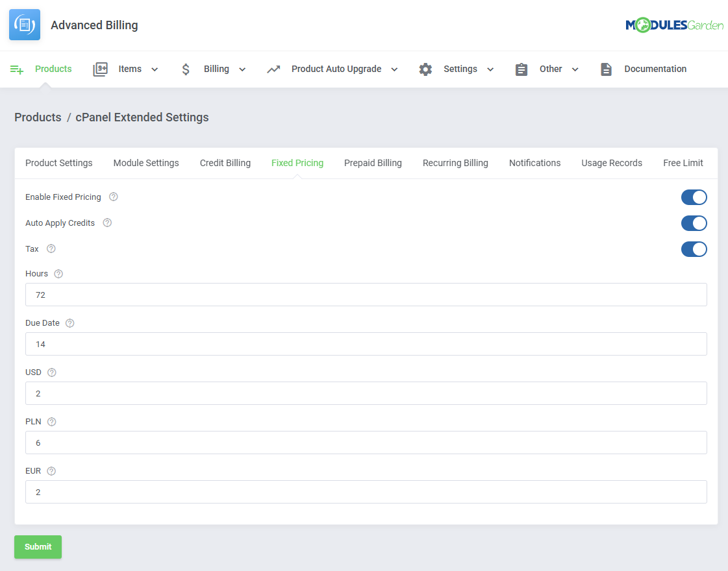Screen dimensions: 728x571
Task: Click the Product Auto Upgrade trend icon
Action: point(273,69)
